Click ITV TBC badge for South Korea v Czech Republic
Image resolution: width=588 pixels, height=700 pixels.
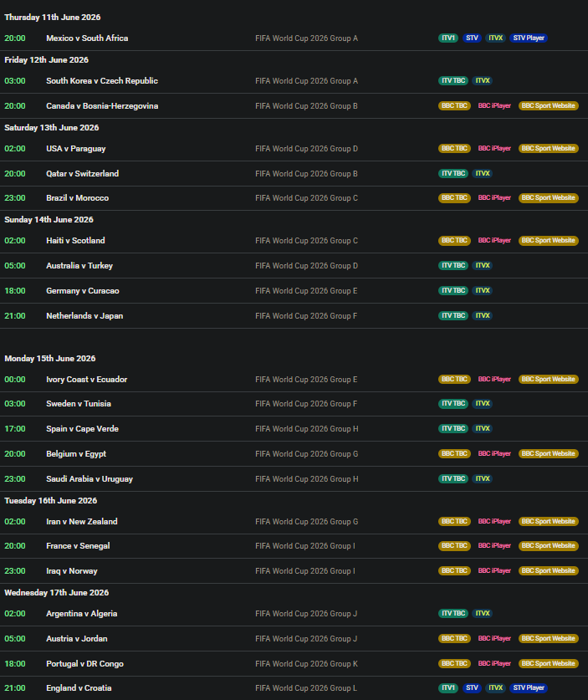pyautogui.click(x=453, y=81)
